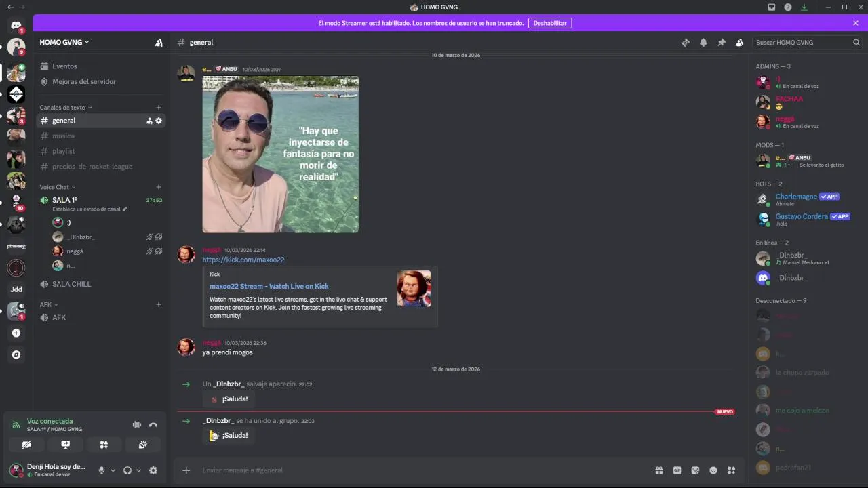Click the message input field for #general
Screen dimensions: 868x488
[420, 470]
